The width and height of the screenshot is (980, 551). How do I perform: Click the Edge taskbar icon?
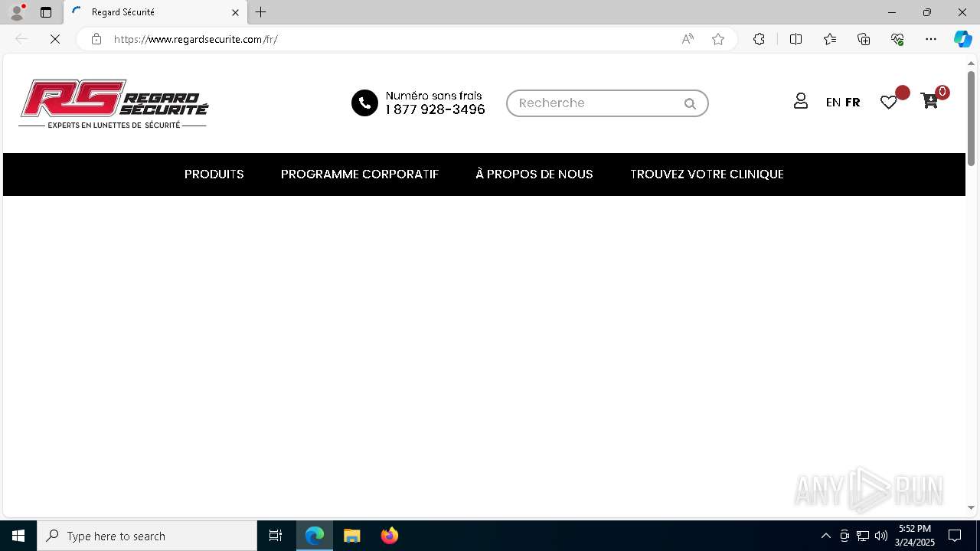(x=315, y=536)
